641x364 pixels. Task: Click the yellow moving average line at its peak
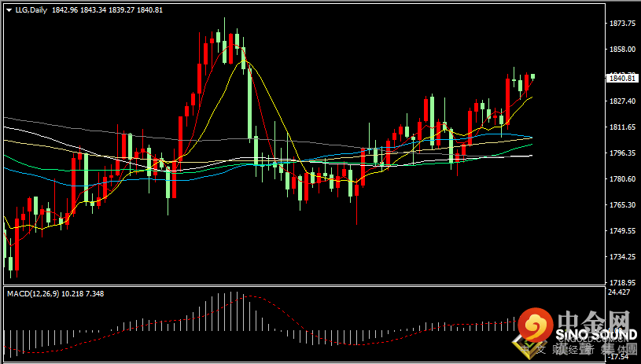(x=244, y=61)
